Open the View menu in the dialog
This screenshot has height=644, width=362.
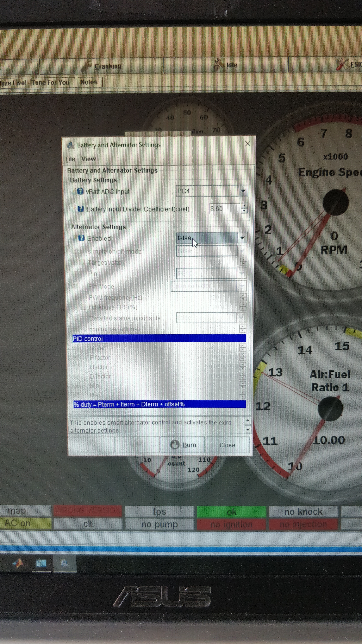tap(88, 159)
